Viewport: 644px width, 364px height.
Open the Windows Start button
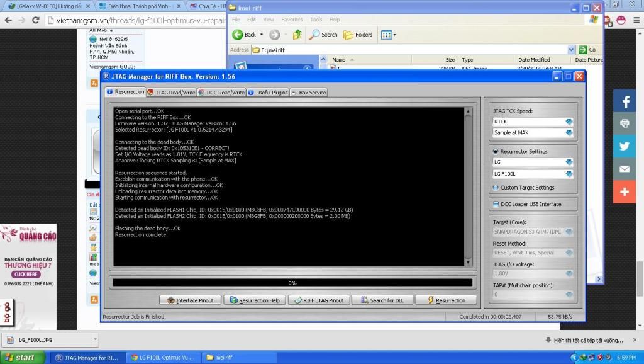click(x=23, y=358)
